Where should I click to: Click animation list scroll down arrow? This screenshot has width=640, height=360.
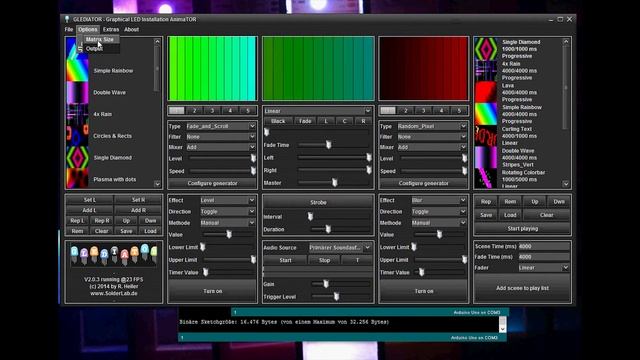(x=157, y=184)
